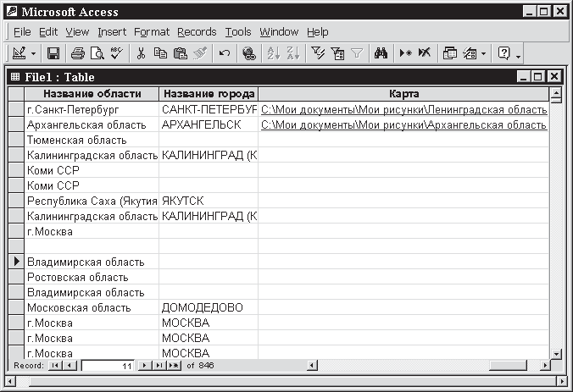Apply Filter by Selection
The height and width of the screenshot is (392, 573).
(x=319, y=53)
